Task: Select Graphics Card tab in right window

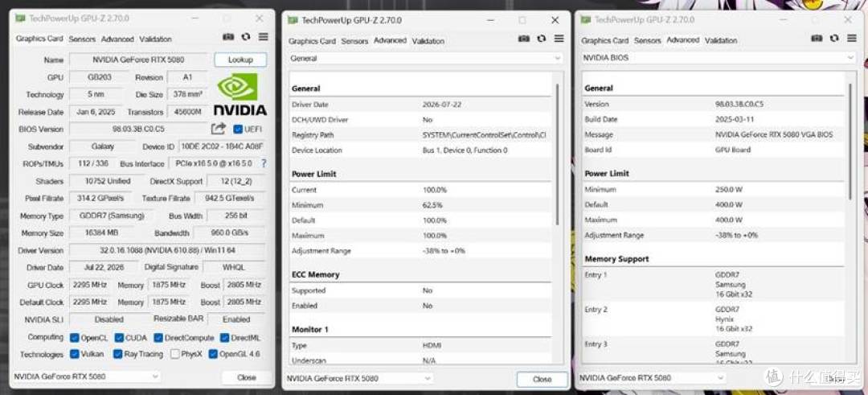Action: (x=605, y=40)
